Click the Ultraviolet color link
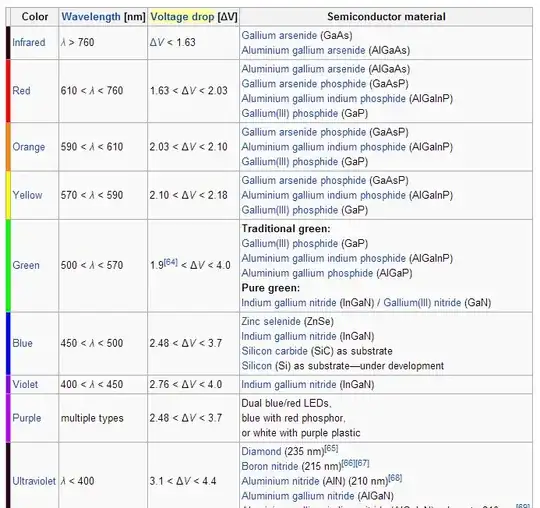540x508 pixels. coord(34,481)
